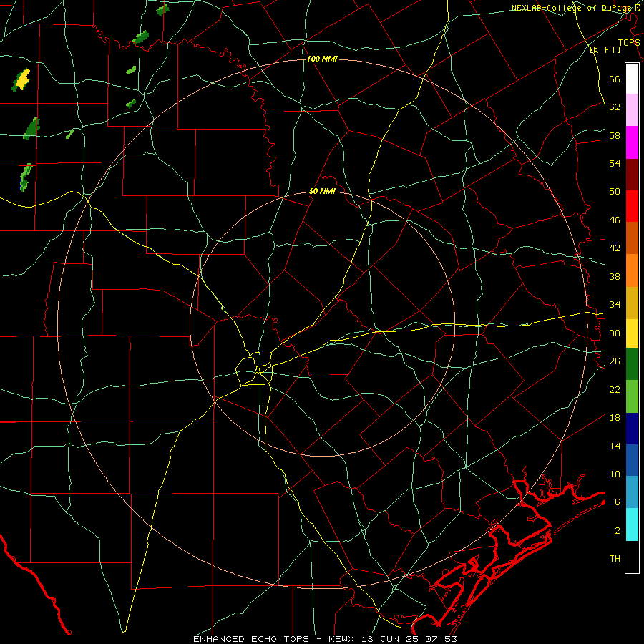This screenshot has width=644, height=644.
Task: Select the bright red 46 kft swatch
Action: 632,206
